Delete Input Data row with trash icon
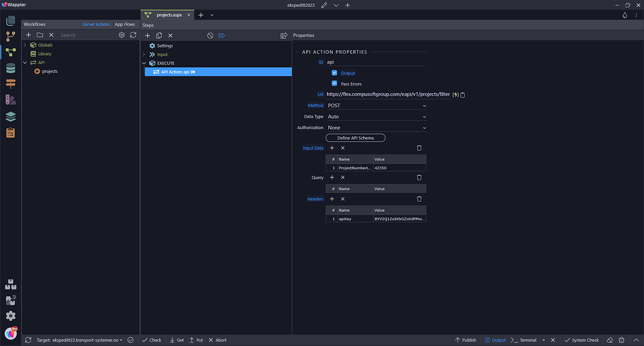The height and width of the screenshot is (346, 644). pos(419,148)
